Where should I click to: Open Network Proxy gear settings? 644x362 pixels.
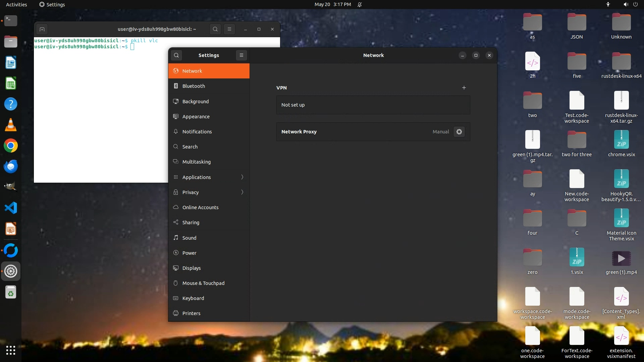459,132
